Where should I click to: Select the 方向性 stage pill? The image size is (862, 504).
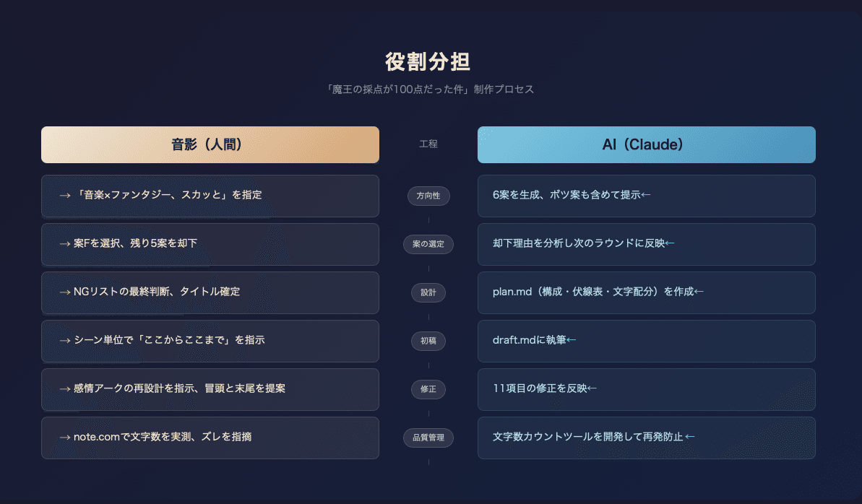[x=428, y=196]
